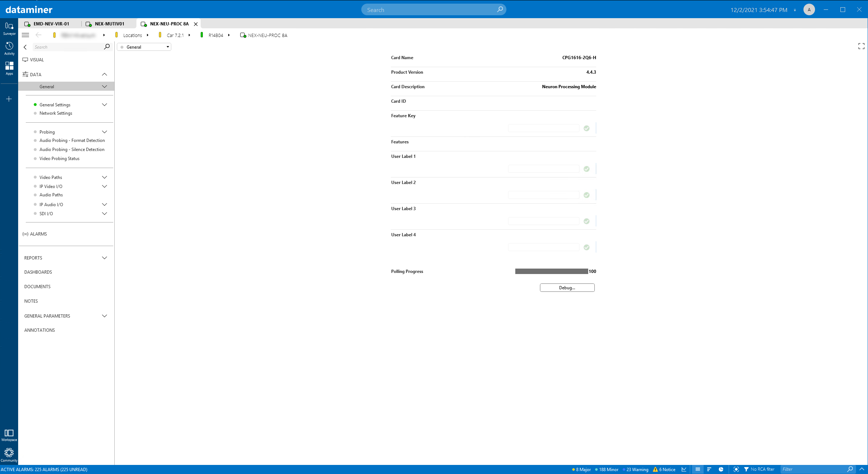The width and height of the screenshot is (868, 474).
Task: Confirm User Label 4 with check icon
Action: [586, 247]
